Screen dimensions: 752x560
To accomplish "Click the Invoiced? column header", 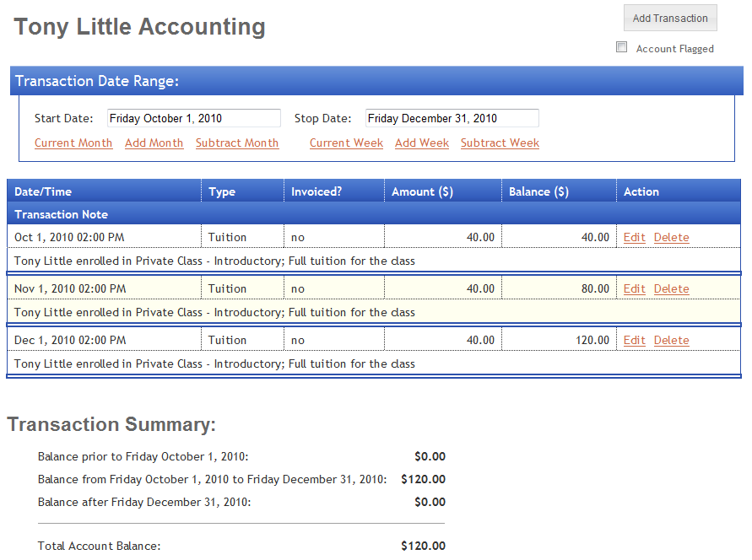I will click(x=316, y=192).
